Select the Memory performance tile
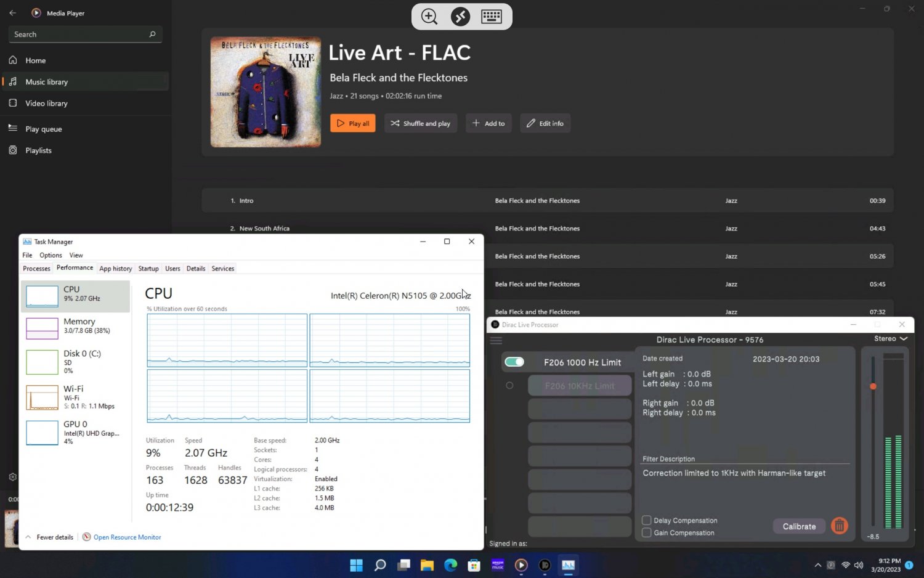Image resolution: width=924 pixels, height=578 pixels. [x=76, y=328]
